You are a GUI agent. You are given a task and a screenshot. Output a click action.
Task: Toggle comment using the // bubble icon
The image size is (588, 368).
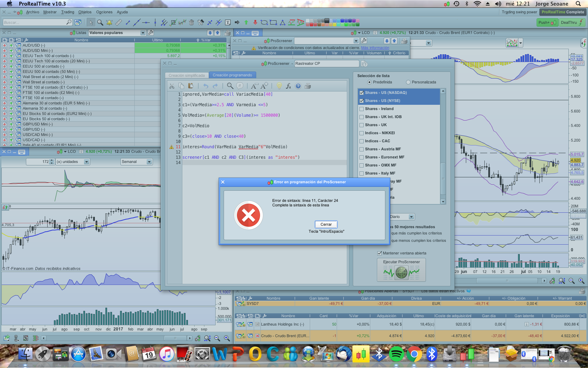pyautogui.click(x=240, y=86)
